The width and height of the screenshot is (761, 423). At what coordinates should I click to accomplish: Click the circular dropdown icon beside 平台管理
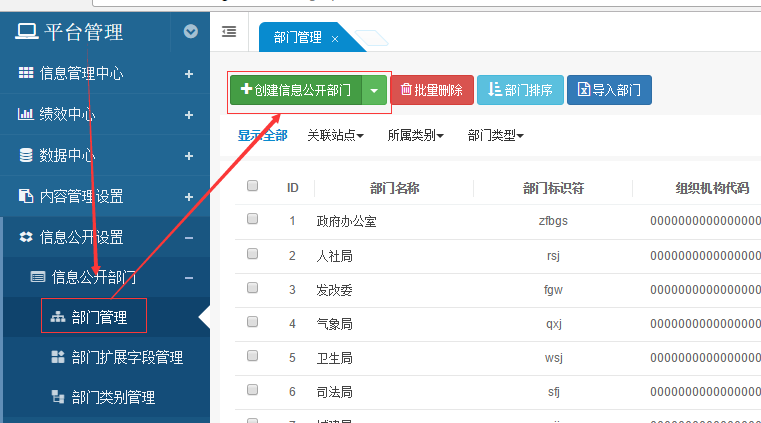tap(191, 32)
